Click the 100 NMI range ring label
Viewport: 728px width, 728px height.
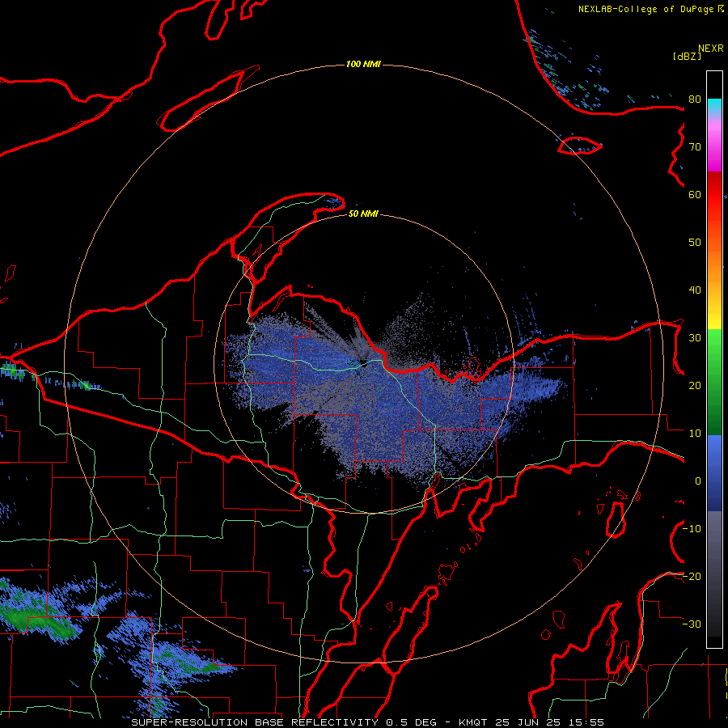coord(363,64)
